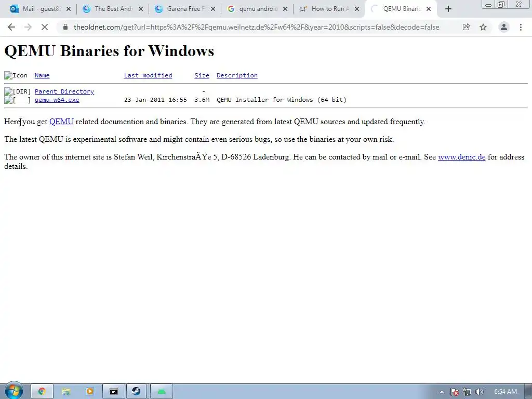Click the address bar URL
Screen dimensions: 532x399
tap(257, 27)
